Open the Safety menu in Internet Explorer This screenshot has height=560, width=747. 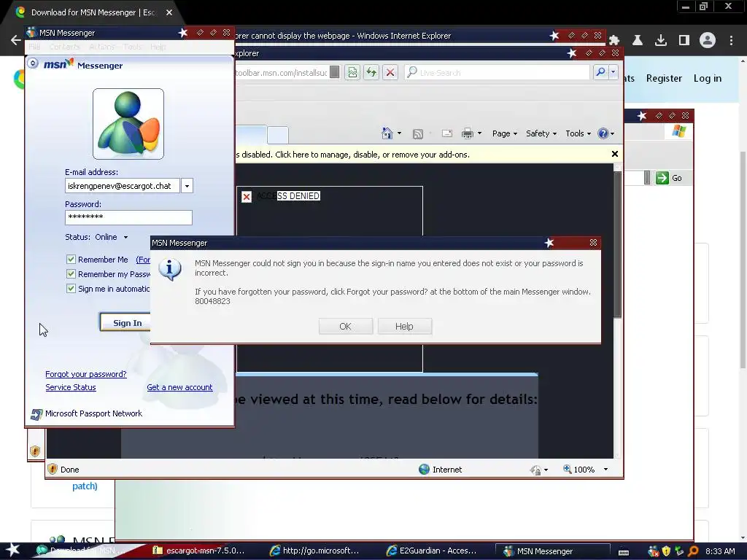541,134
